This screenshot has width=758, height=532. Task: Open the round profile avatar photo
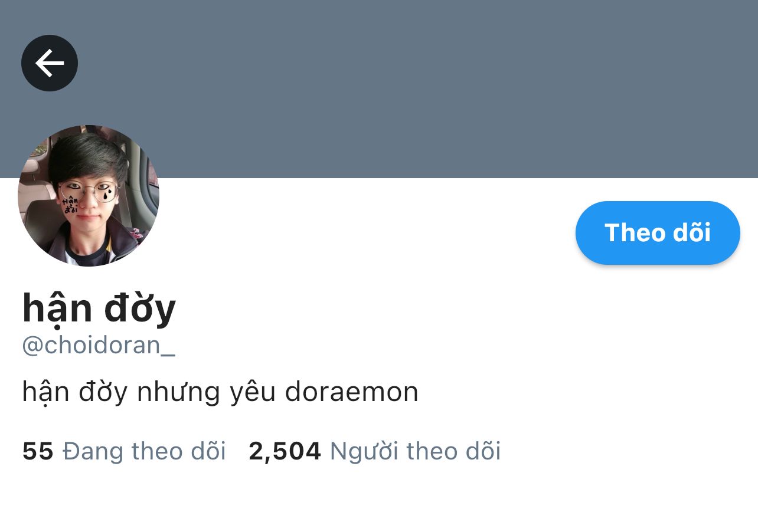pyautogui.click(x=89, y=196)
